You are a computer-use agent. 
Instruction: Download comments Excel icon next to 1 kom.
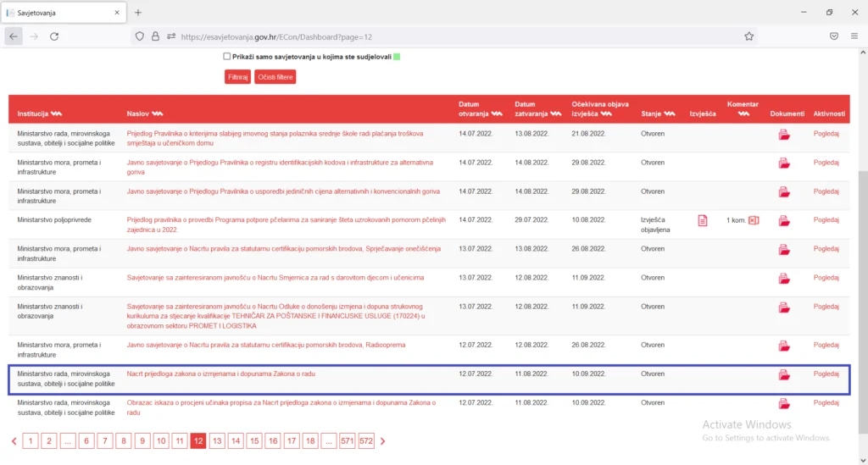(754, 220)
